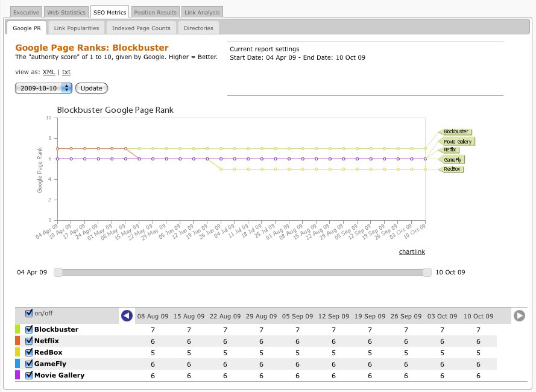
Task: Click the Movie Gallery purple color swatch
Action: click(17, 375)
